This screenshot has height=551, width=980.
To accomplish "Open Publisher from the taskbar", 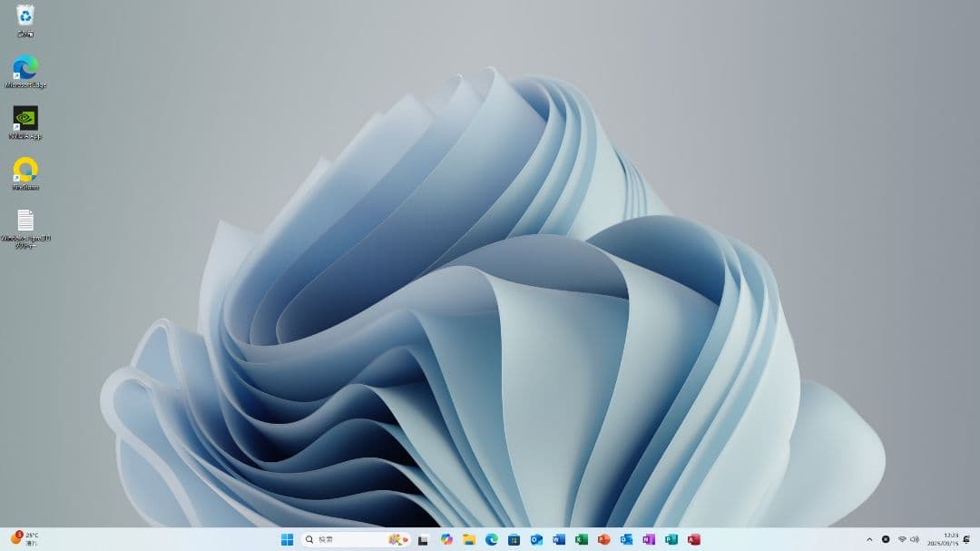I will pos(669,539).
